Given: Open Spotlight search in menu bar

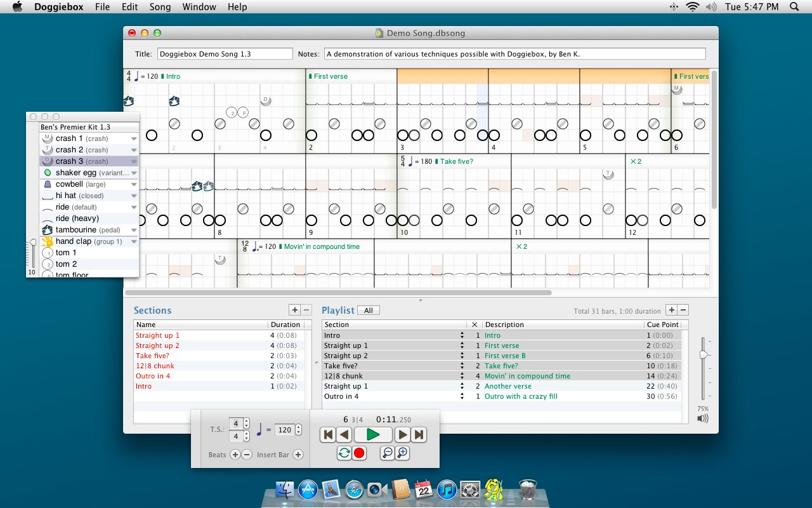Looking at the screenshot, I should coord(794,7).
